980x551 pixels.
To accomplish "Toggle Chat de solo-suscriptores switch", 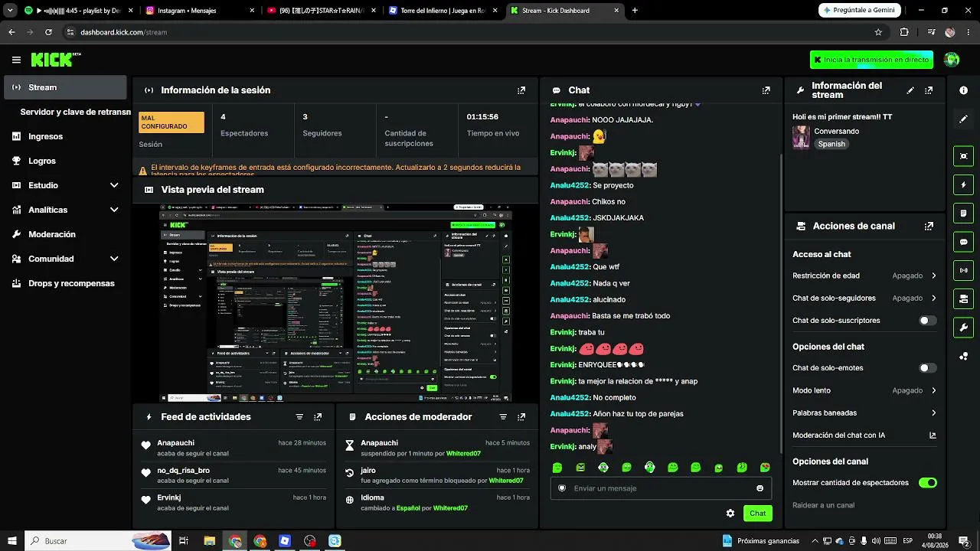I will (x=928, y=321).
